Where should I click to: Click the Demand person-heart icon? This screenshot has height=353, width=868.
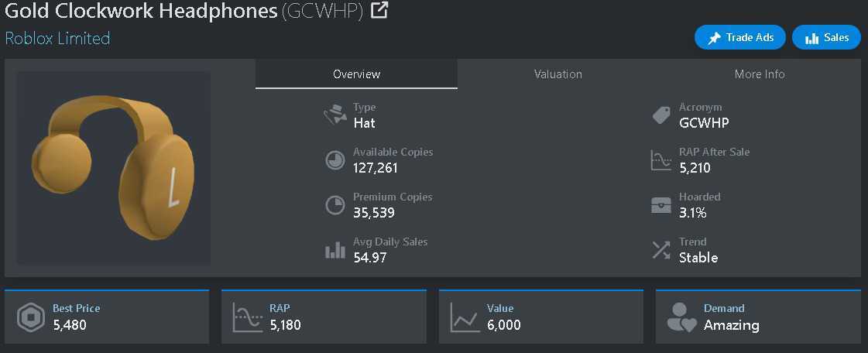click(681, 317)
